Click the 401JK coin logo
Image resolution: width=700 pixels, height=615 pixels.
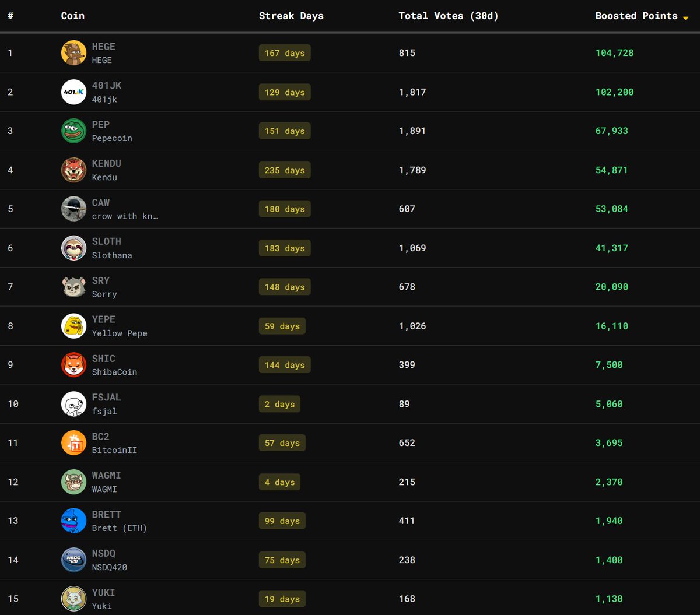[x=73, y=92]
